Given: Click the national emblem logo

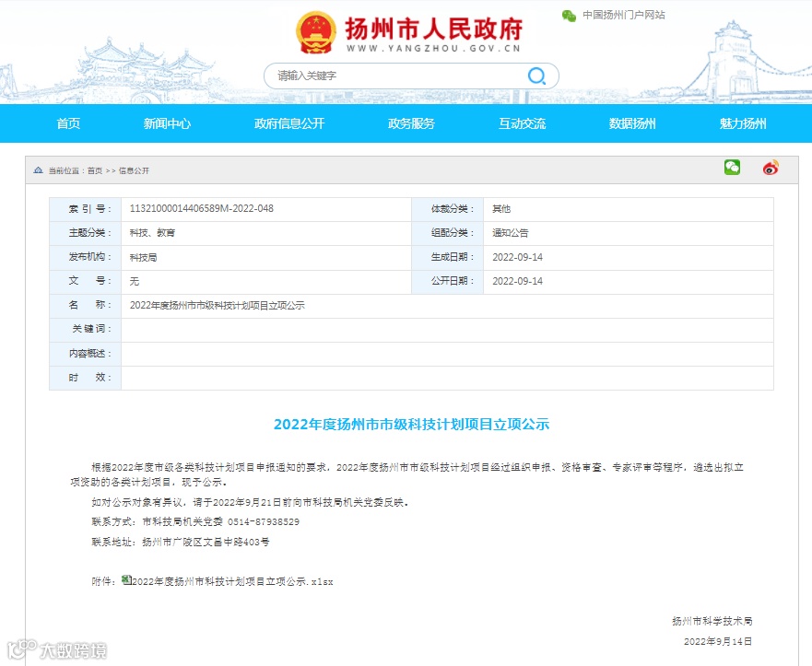Looking at the screenshot, I should (315, 32).
